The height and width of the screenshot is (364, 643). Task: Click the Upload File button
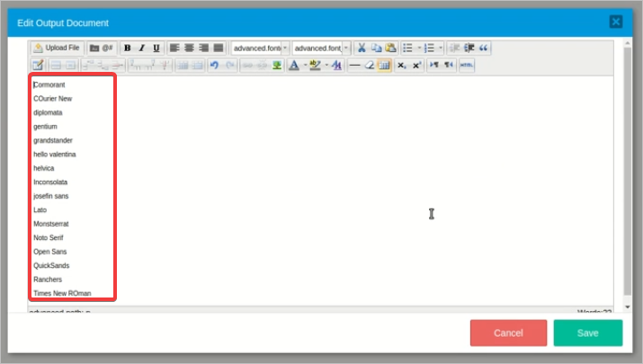(x=57, y=48)
